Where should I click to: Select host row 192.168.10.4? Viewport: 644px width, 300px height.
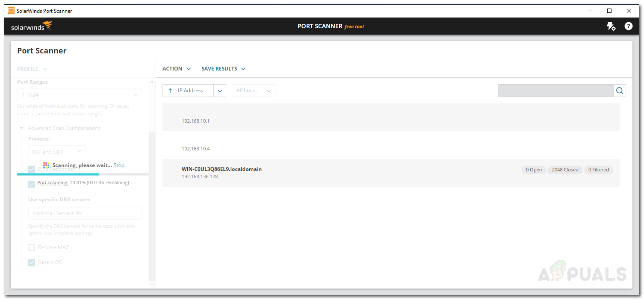point(391,145)
